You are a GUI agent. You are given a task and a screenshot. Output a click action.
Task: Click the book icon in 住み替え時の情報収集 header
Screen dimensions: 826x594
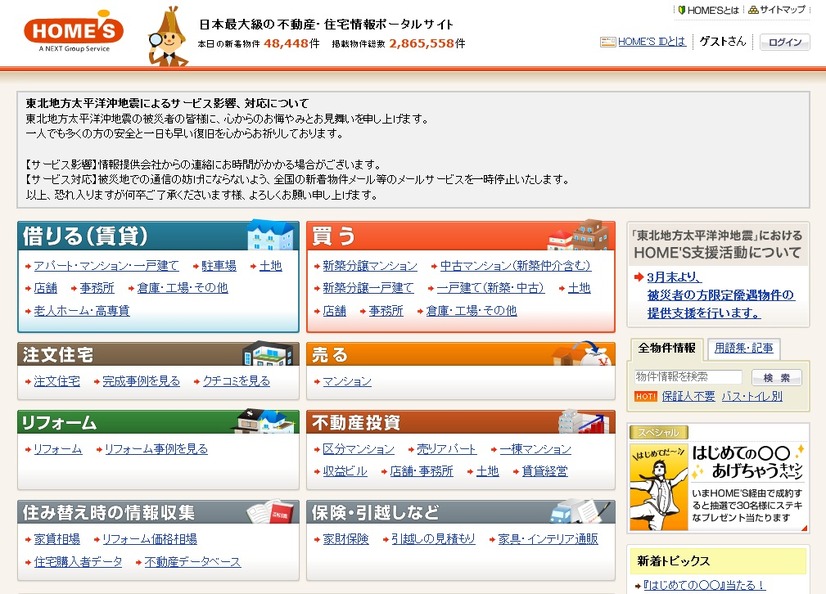pos(271,511)
